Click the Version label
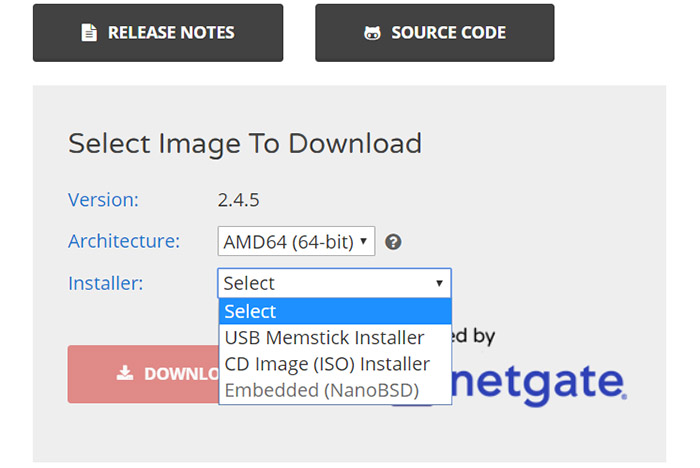 click(x=104, y=200)
